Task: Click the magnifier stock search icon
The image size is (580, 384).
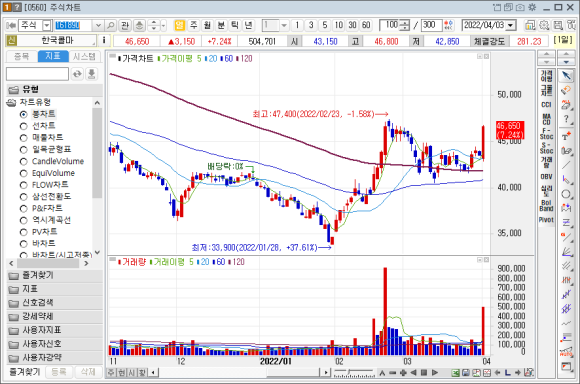Action: point(110,26)
